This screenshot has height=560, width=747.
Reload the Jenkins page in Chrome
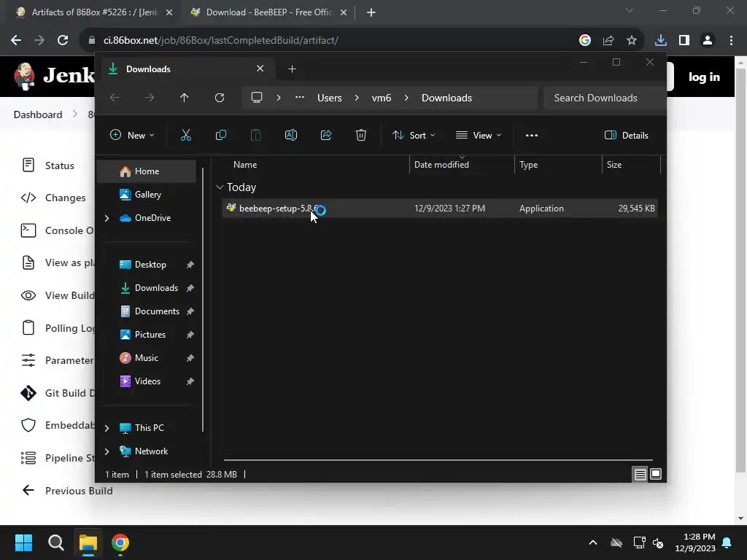pyautogui.click(x=63, y=41)
